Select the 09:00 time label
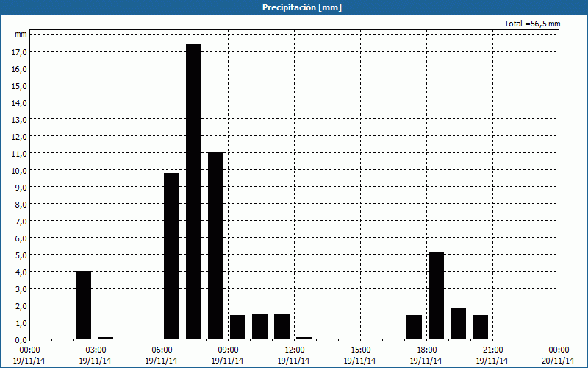 click(x=228, y=350)
